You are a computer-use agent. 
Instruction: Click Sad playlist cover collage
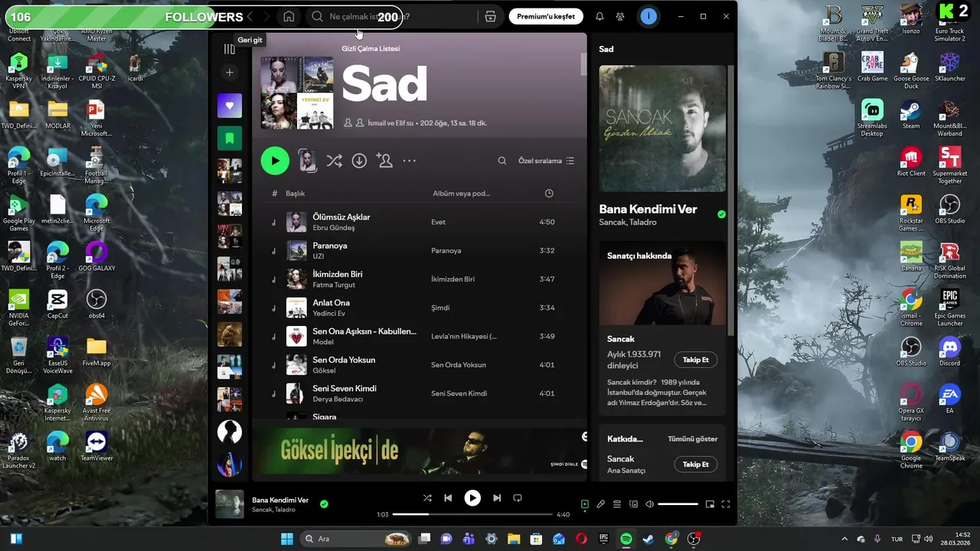(297, 93)
